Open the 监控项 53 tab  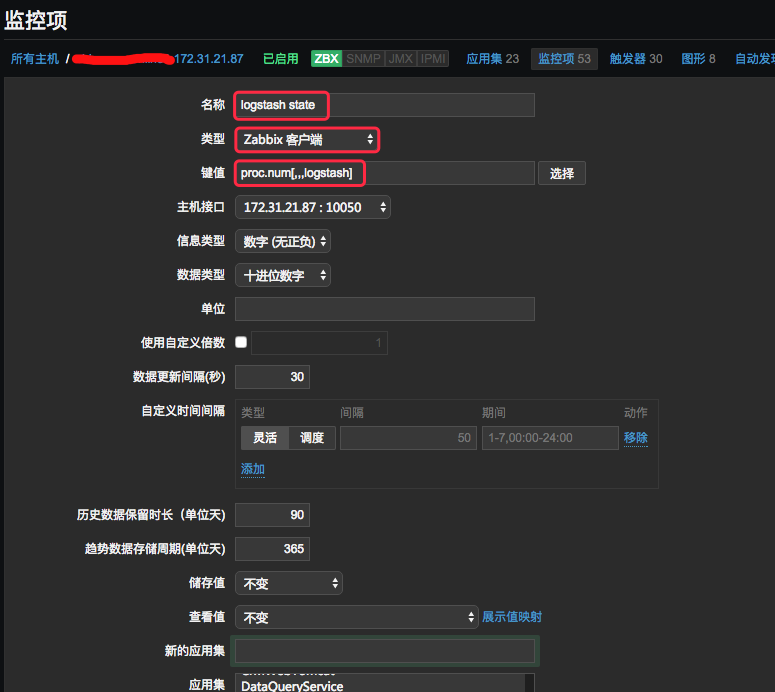pos(564,59)
